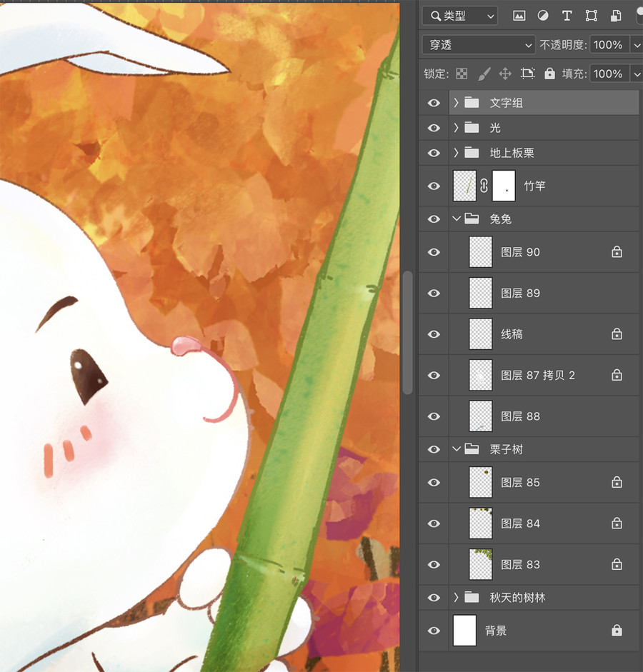Select the 图层 83 thumbnail
This screenshot has height=672, width=643.
481,564
